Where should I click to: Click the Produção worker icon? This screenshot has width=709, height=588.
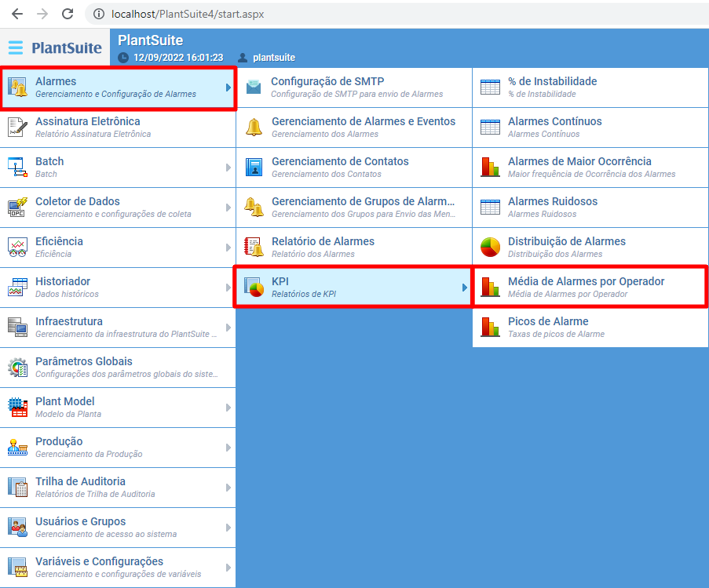coord(18,447)
